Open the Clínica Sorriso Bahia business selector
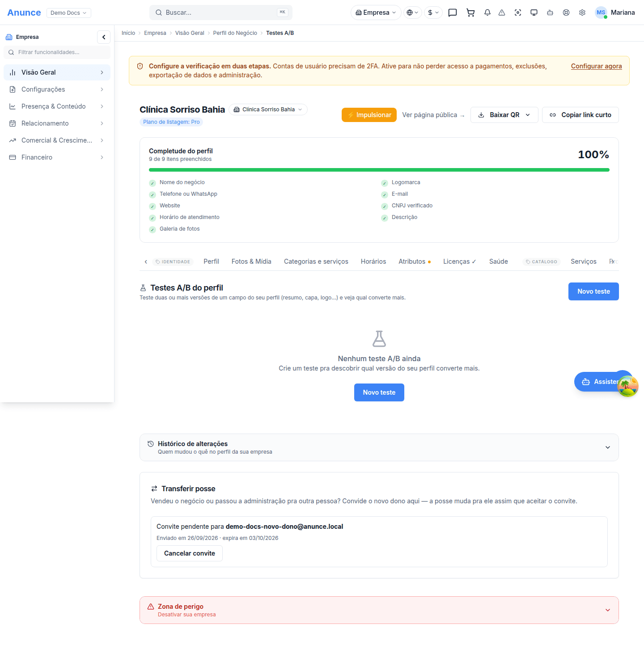 (268, 110)
